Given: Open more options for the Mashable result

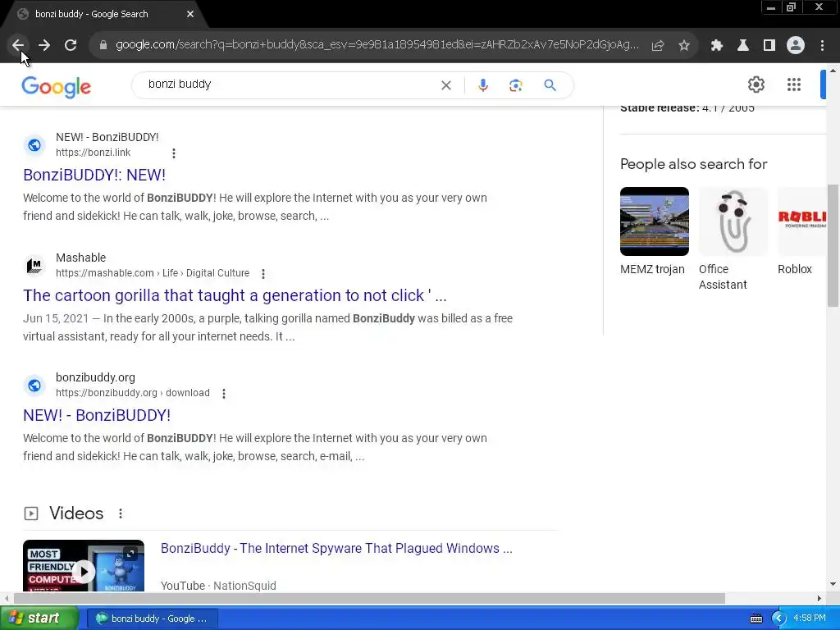Looking at the screenshot, I should click(x=263, y=274).
